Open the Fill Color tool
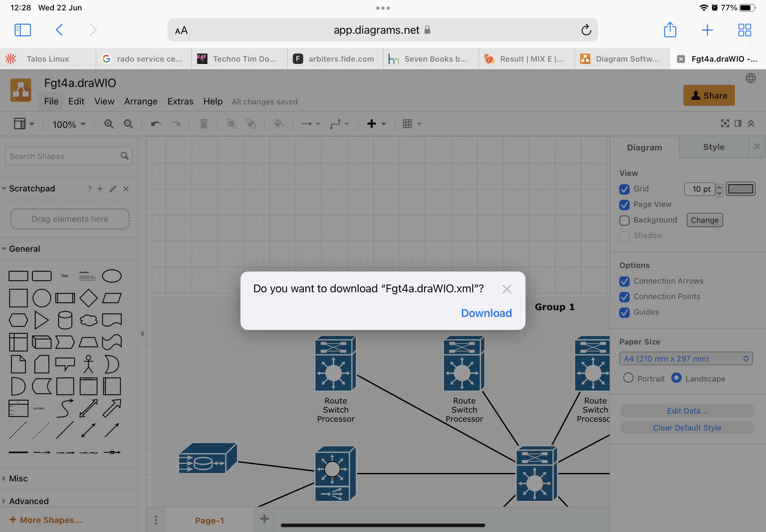Image resolution: width=766 pixels, height=532 pixels. [279, 124]
